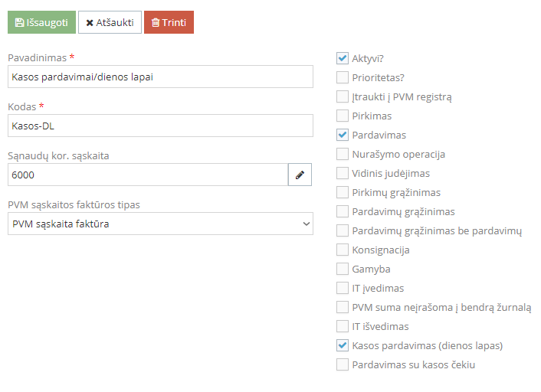Check the Gamyba checkbox
541x392 pixels.
[343, 269]
